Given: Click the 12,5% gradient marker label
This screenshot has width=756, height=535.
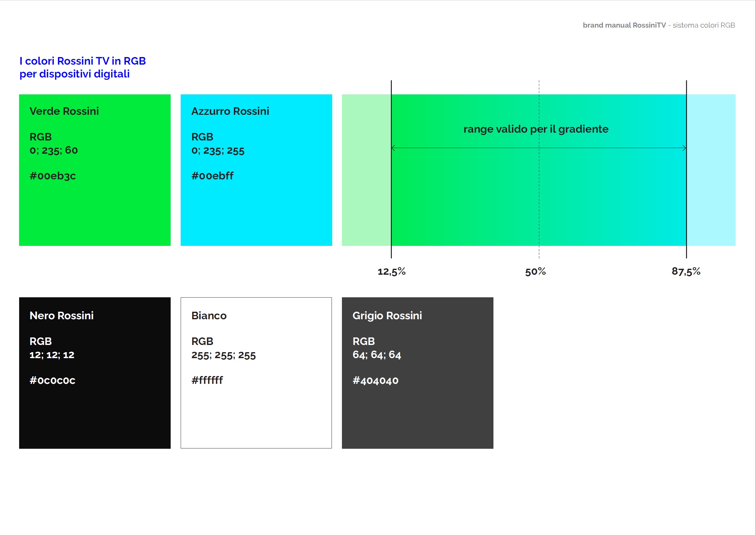Looking at the screenshot, I should (391, 272).
